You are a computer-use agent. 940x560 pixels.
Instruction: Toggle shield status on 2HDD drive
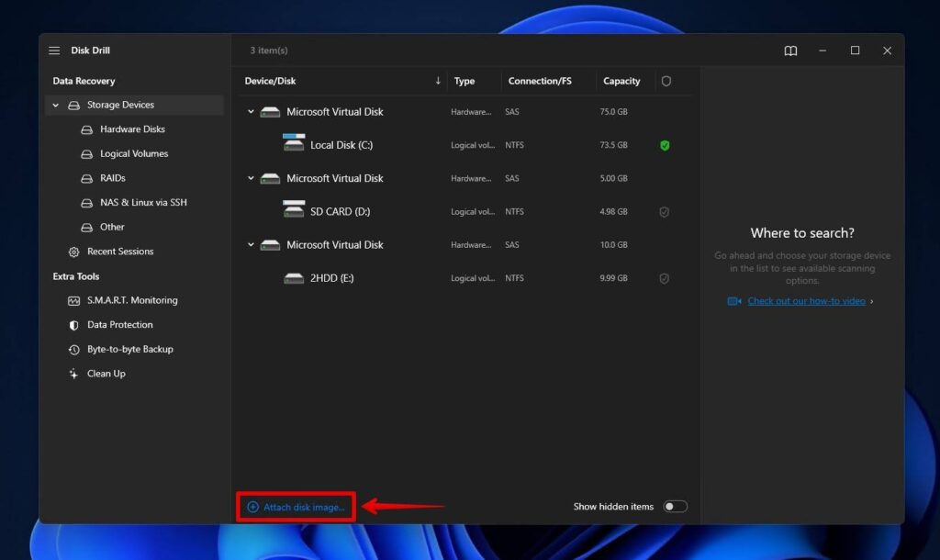665,277
